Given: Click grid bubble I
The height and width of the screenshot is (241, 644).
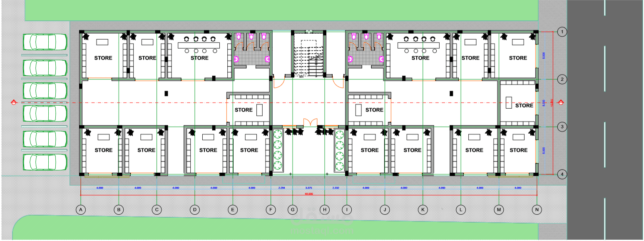Looking at the screenshot, I should (346, 210).
